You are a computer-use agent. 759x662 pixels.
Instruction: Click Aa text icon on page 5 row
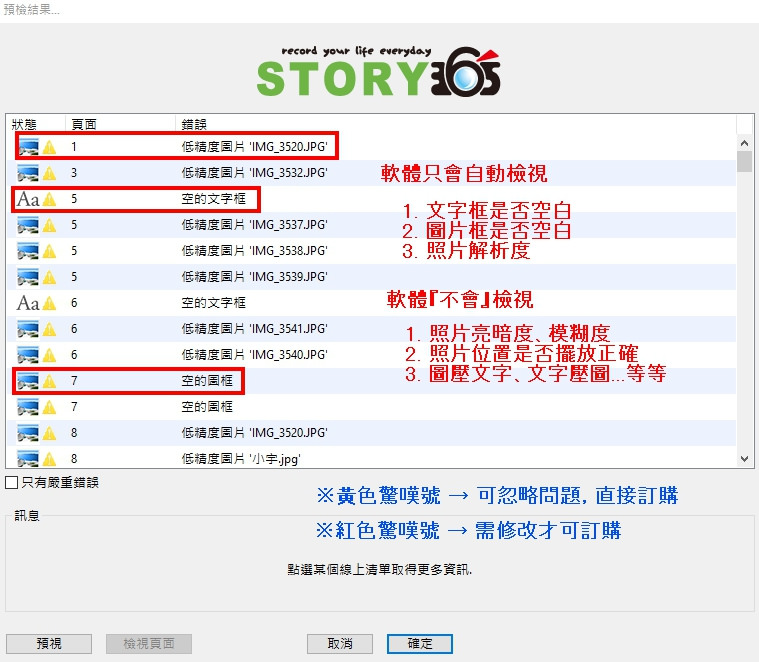pyautogui.click(x=28, y=199)
